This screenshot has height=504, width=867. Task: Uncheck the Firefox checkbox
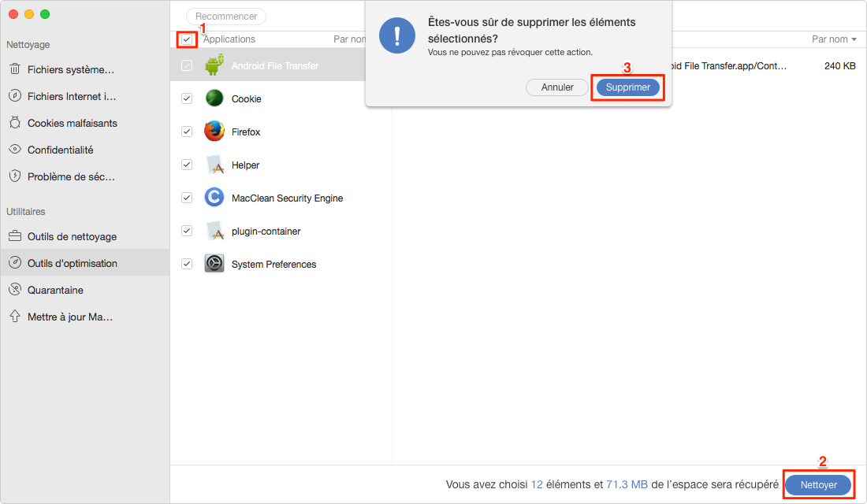click(x=187, y=132)
